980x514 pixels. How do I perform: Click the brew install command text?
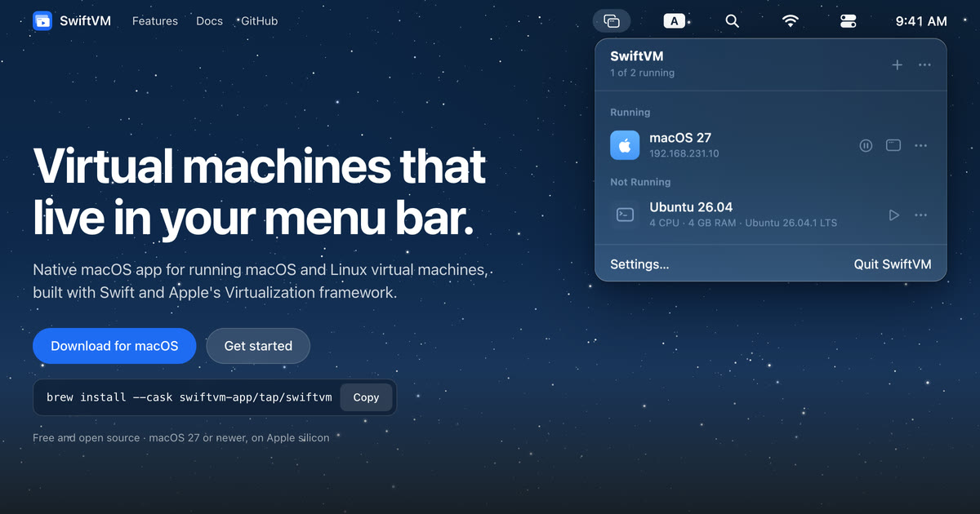pos(189,397)
